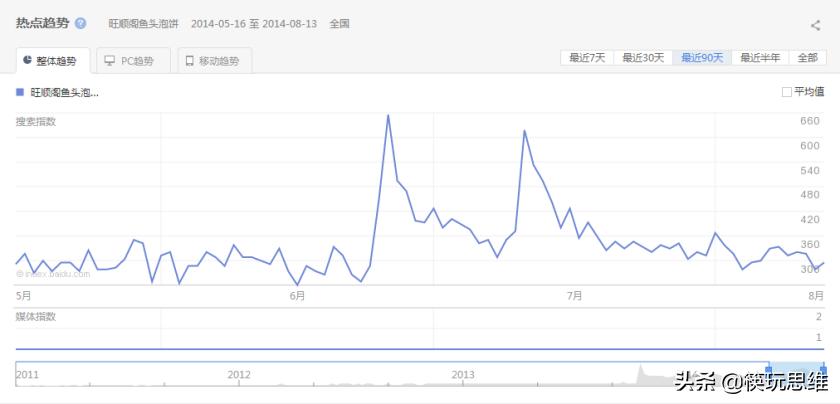The image size is (840, 404).
Task: Click the highlighted range in the overview timeline
Action: 796,373
